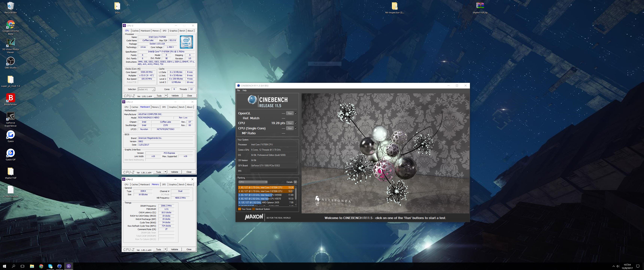Image resolution: width=644 pixels, height=270 pixels.
Task: Click the Cinebench render preview image
Action: 385,153
